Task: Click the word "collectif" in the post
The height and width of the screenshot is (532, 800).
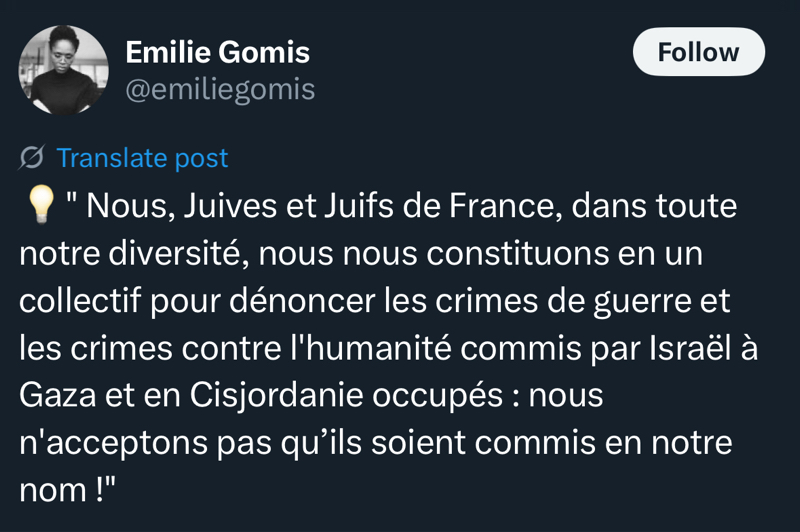Action: tap(81, 301)
